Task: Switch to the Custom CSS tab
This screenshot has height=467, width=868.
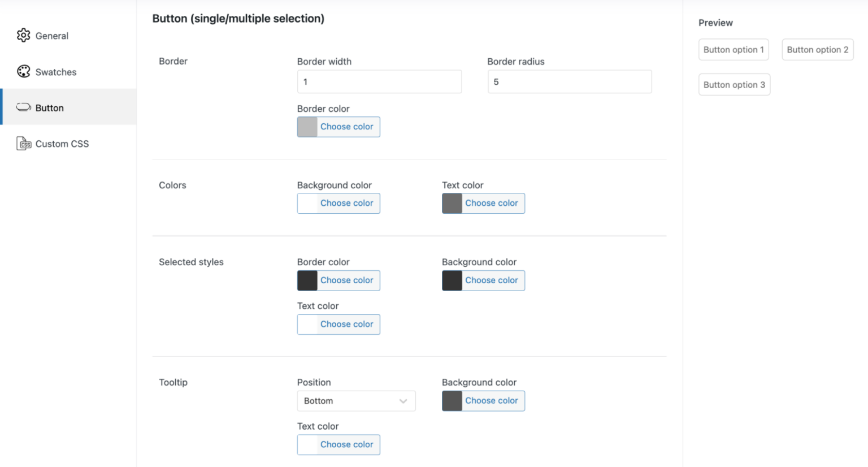Action: pos(62,143)
